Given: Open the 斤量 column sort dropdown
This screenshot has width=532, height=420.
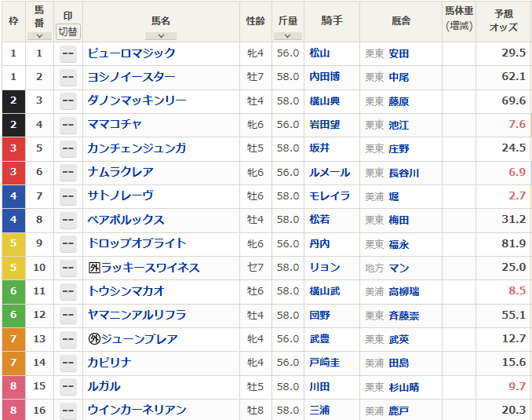Looking at the screenshot, I should tap(287, 35).
